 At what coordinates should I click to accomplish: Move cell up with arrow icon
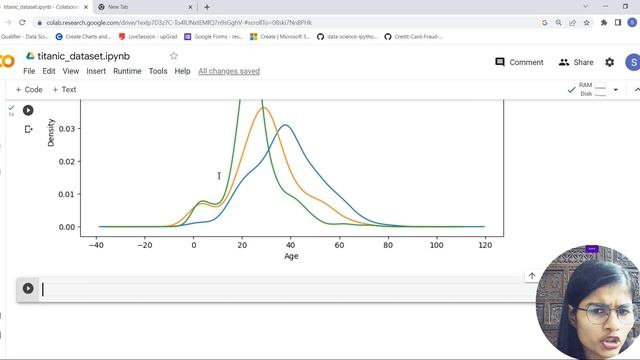coord(531,276)
